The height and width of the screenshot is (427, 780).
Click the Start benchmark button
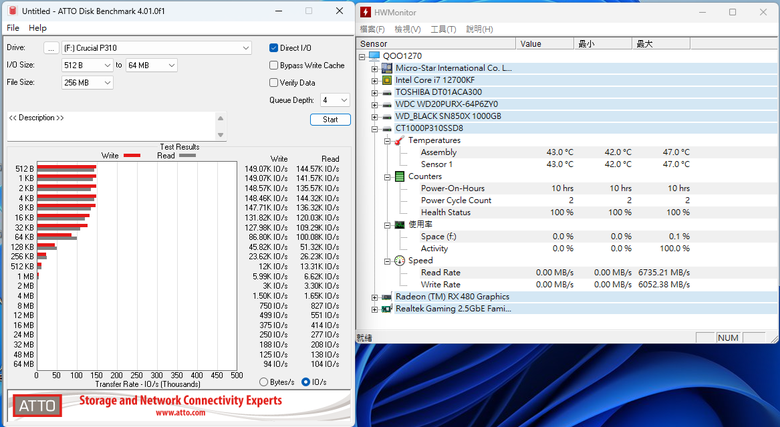pyautogui.click(x=330, y=119)
